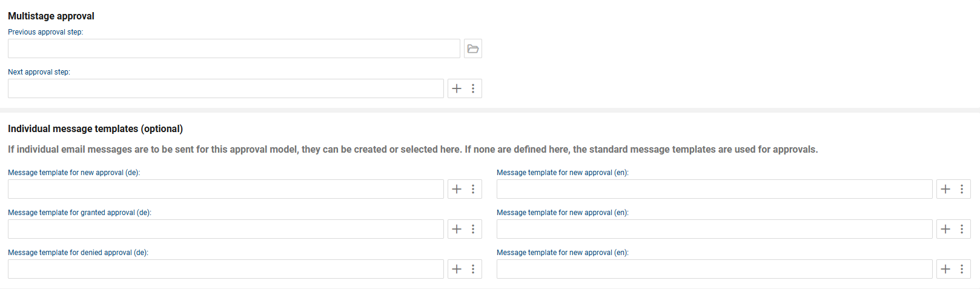Add (en) template in the denied approval row

click(x=945, y=269)
